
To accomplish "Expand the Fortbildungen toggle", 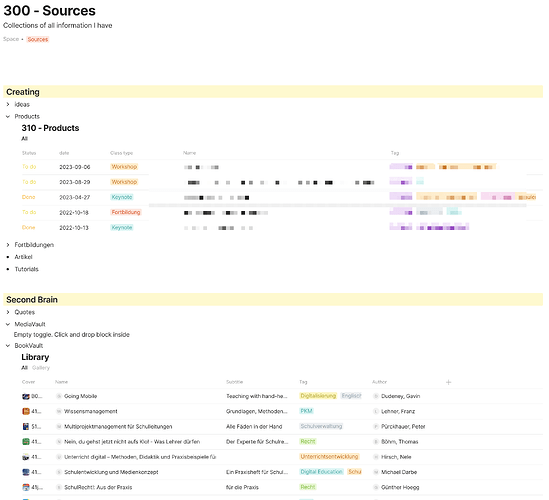I will pyautogui.click(x=8, y=245).
